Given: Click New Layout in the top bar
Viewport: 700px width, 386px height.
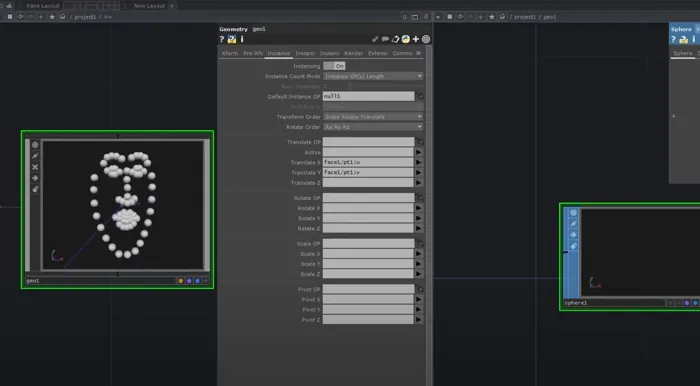Looking at the screenshot, I should click(149, 6).
